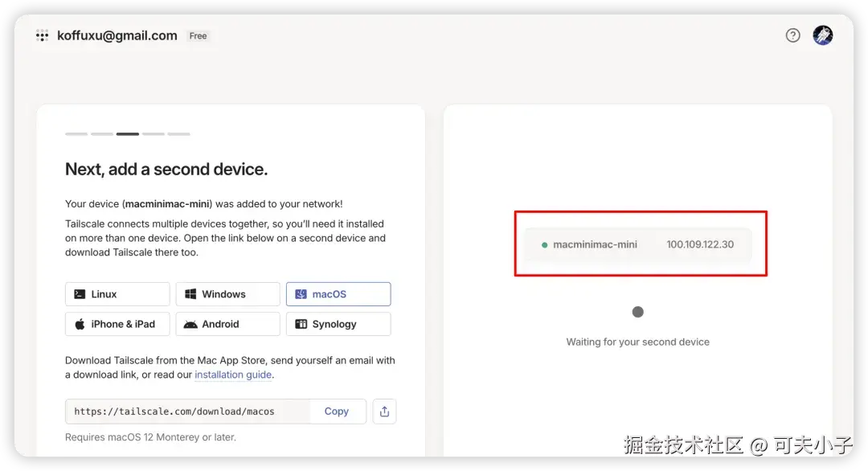
Task: Click the download URL field
Action: pyautogui.click(x=187, y=412)
